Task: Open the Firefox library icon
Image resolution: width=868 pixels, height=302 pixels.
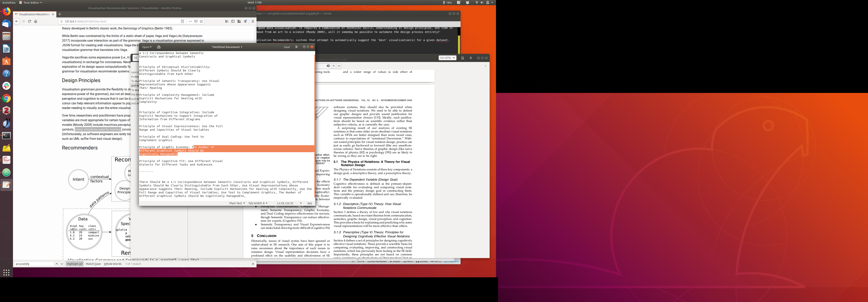Action: click(226, 21)
